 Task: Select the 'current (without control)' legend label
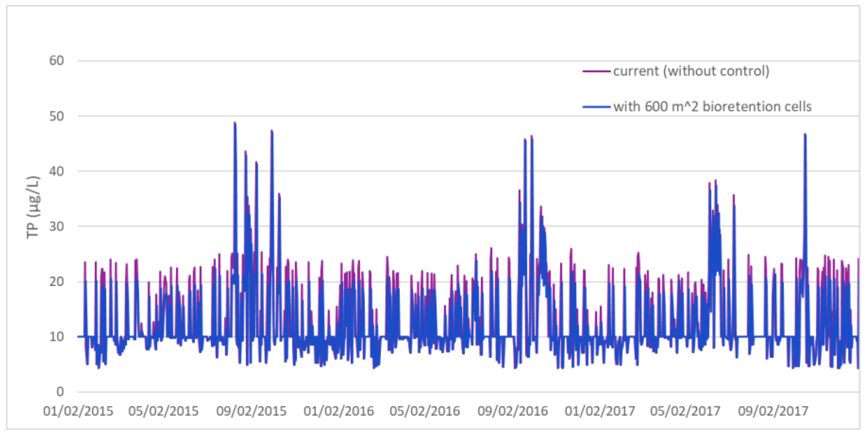point(691,71)
